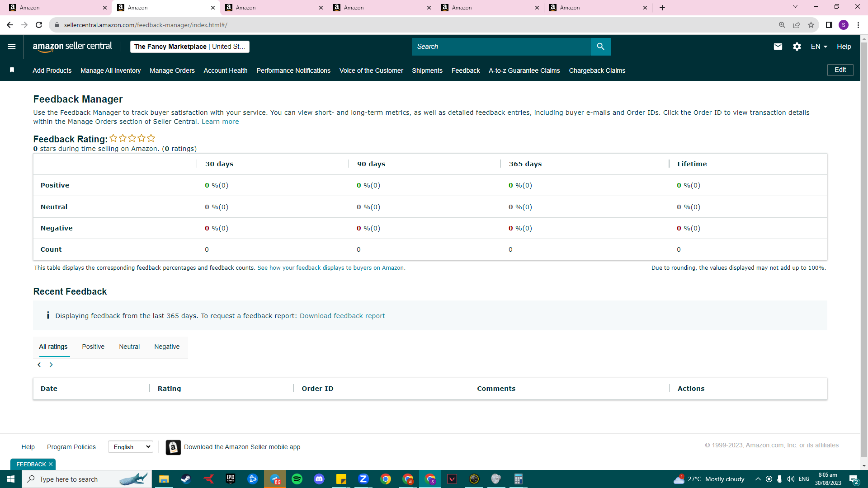This screenshot has width=868, height=488.
Task: Select the Positive tab
Action: tap(93, 347)
